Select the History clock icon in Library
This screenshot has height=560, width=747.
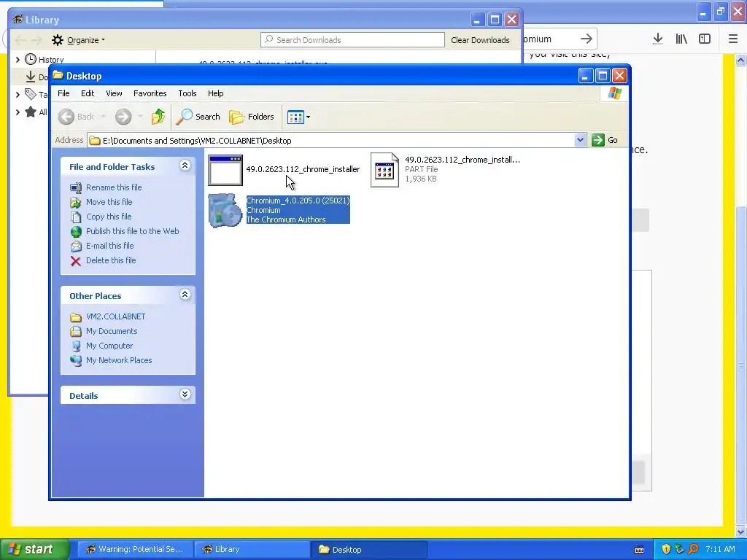point(31,59)
